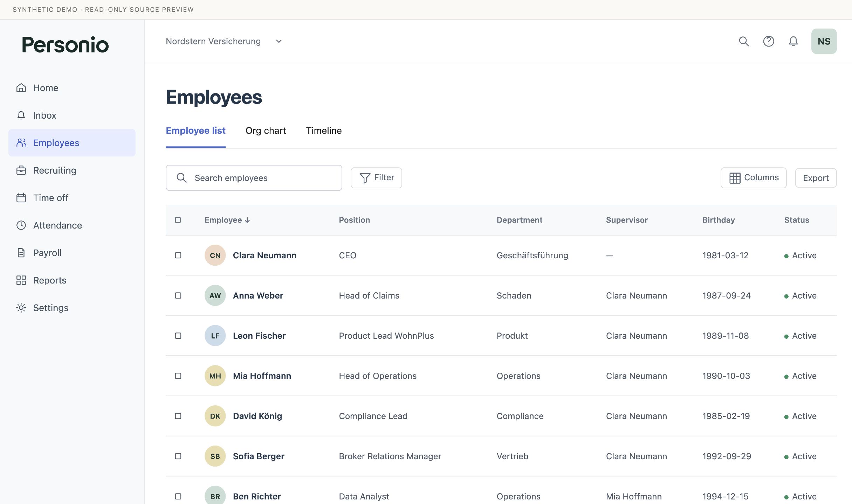This screenshot has width=852, height=504.
Task: Open Attendance in the sidebar
Action: 72,225
